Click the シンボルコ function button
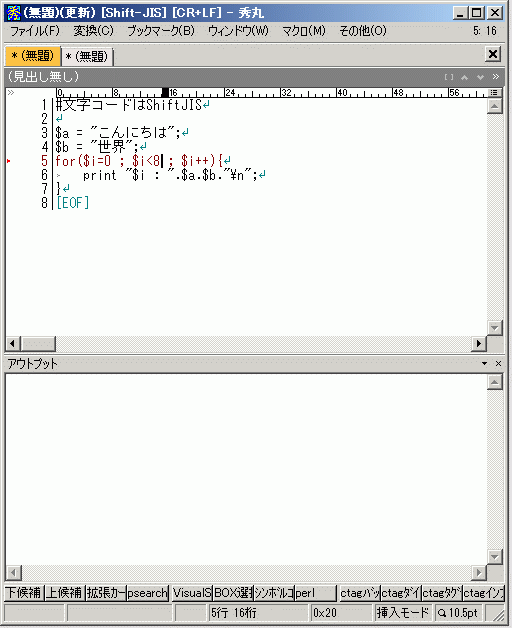This screenshot has height=628, width=512. click(274, 593)
